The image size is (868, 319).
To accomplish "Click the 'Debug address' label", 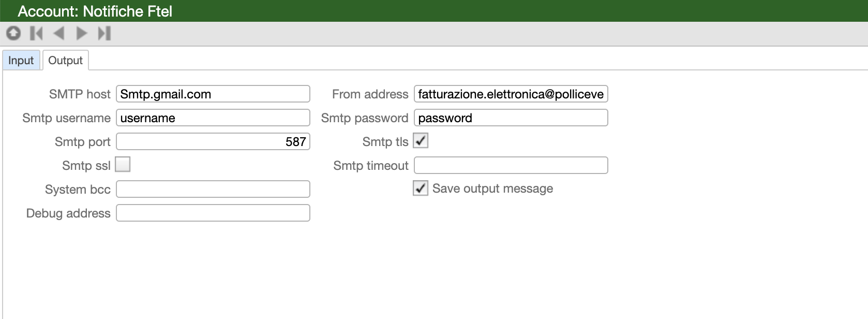I will point(68,213).
